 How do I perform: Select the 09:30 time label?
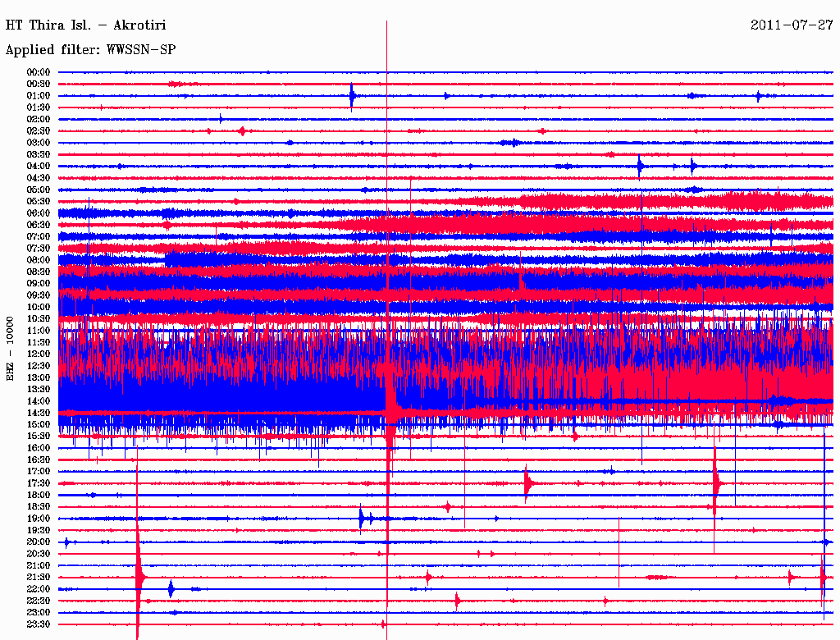click(x=39, y=296)
